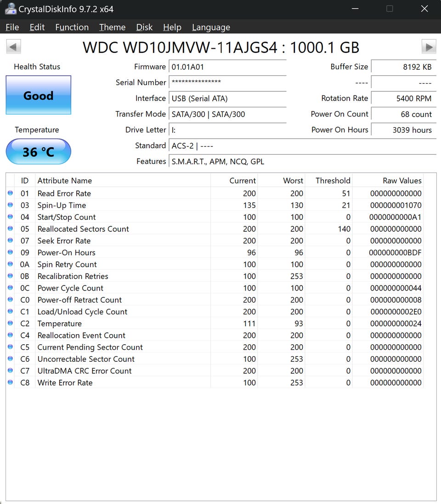441x504 pixels.
Task: Click raw value 000000000BDF of Power-On Hours
Action: (x=396, y=252)
